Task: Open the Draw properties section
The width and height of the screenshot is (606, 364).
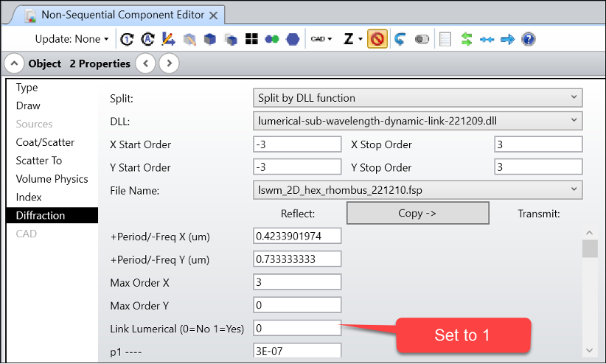Action: point(28,106)
